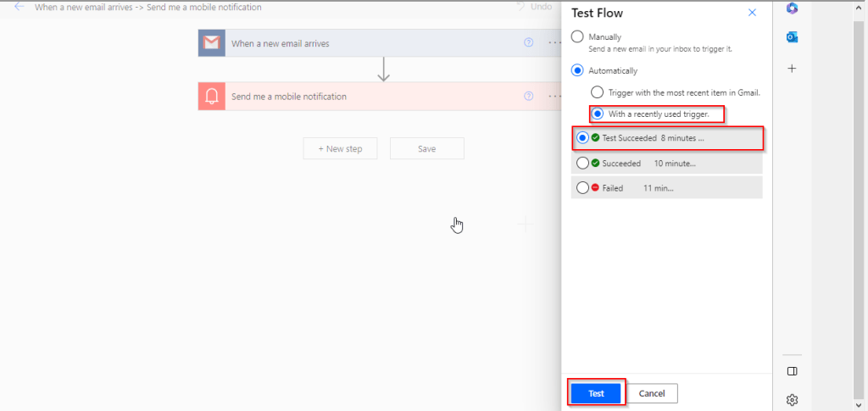868x411 pixels.
Task: Click the Cancel button
Action: pyautogui.click(x=652, y=393)
